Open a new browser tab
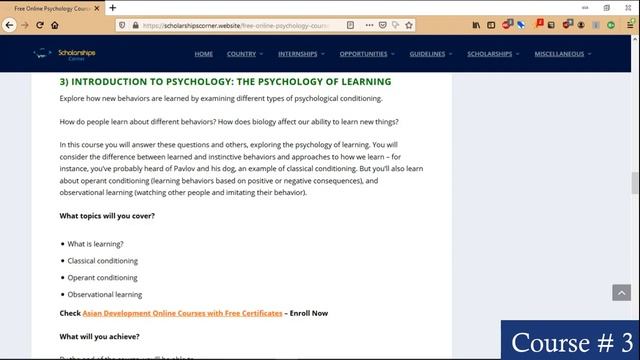 point(113,8)
